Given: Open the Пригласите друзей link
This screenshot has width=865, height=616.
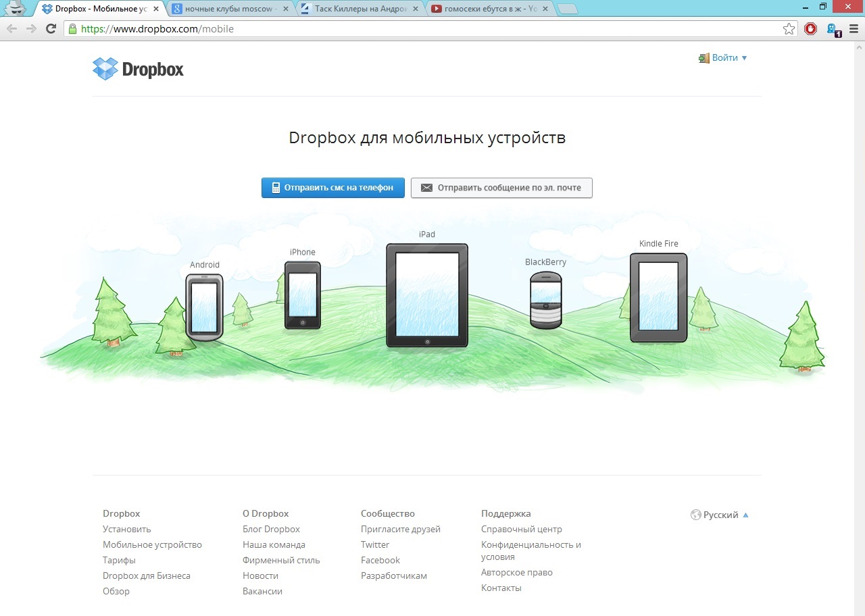Looking at the screenshot, I should pyautogui.click(x=401, y=529).
